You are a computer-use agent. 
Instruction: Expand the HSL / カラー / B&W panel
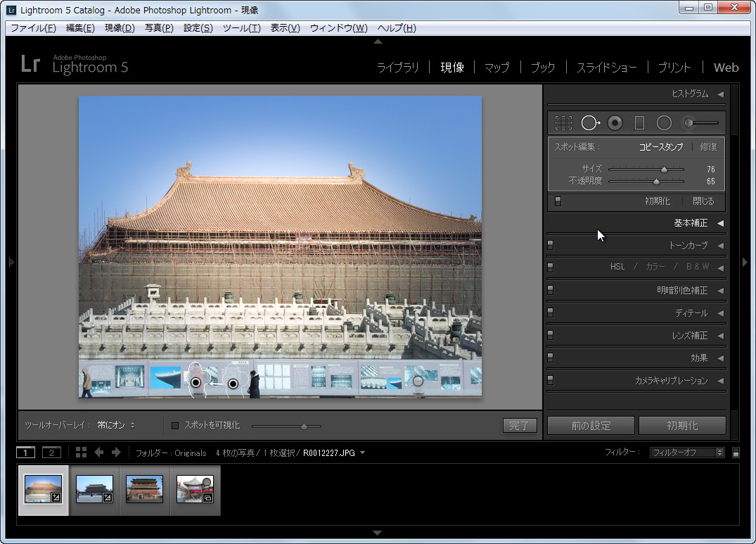tap(720, 267)
